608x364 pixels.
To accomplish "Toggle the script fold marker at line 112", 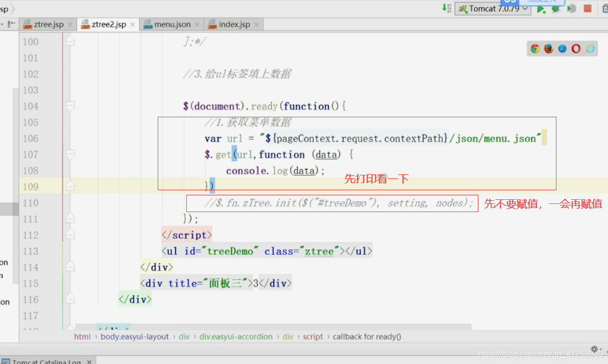I will tap(70, 235).
